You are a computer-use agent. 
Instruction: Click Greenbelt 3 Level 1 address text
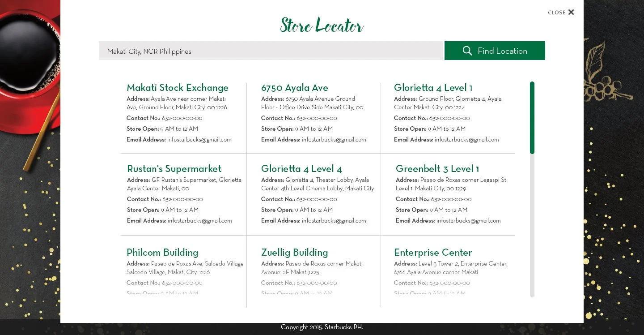(452, 184)
